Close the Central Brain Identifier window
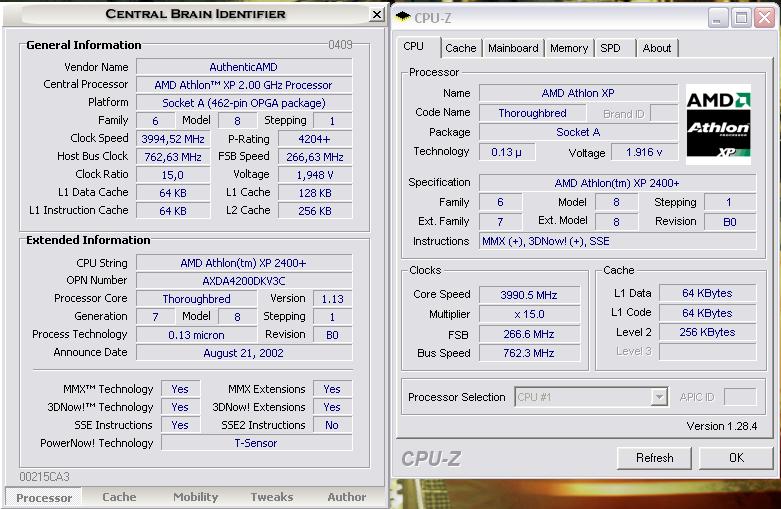Screen dimensions: 781x509 point(377,14)
